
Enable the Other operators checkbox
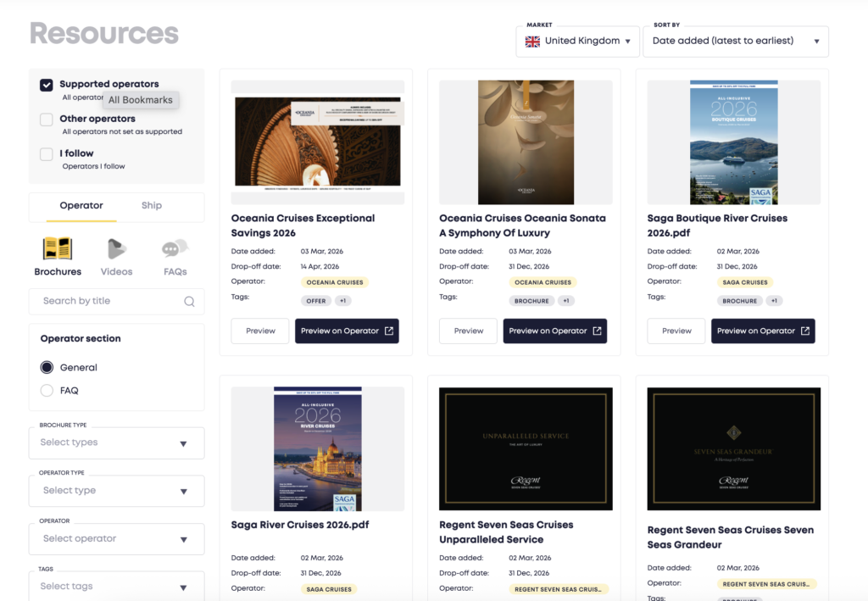(47, 120)
